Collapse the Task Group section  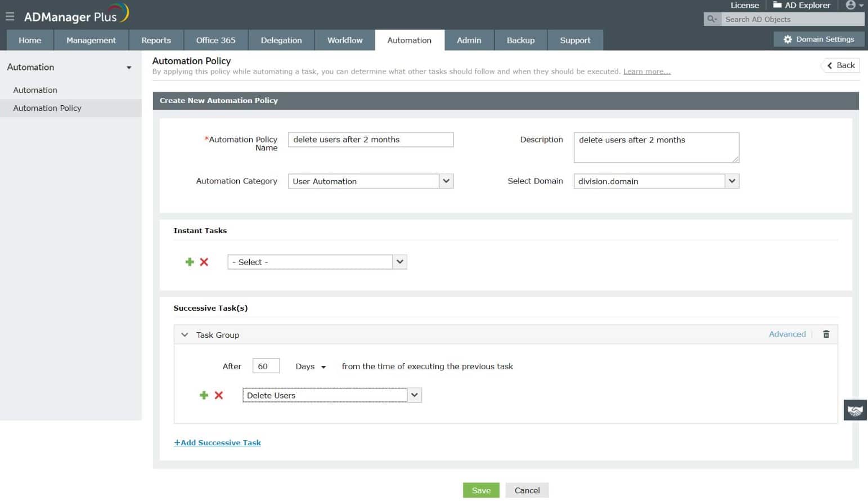pos(184,334)
